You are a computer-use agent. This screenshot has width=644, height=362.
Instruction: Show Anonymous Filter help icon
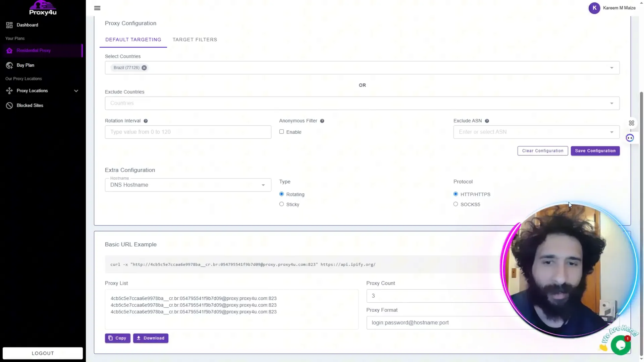[322, 121]
